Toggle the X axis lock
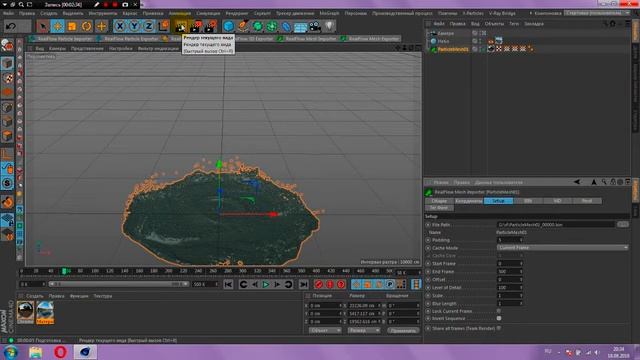This screenshot has height=360, width=640. [x=120, y=27]
